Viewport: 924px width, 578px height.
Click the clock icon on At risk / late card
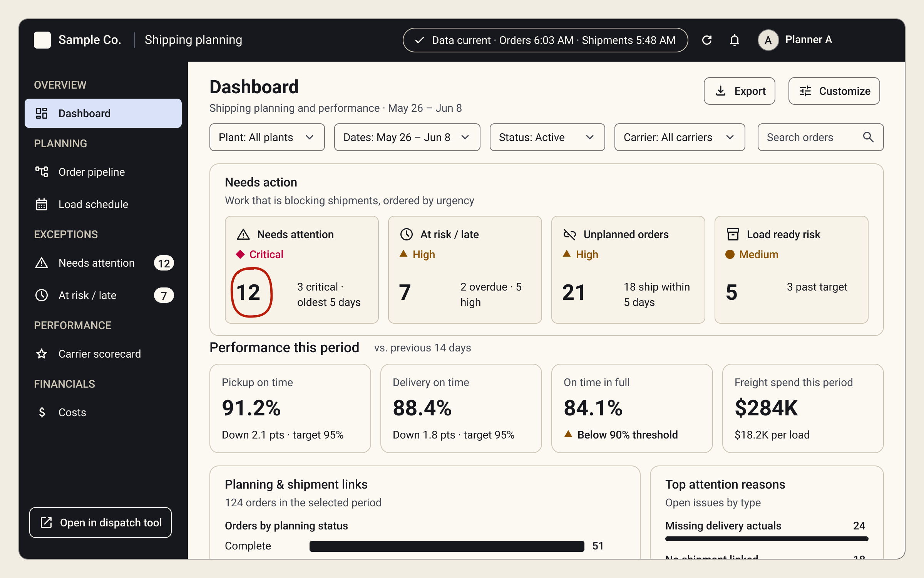point(407,234)
